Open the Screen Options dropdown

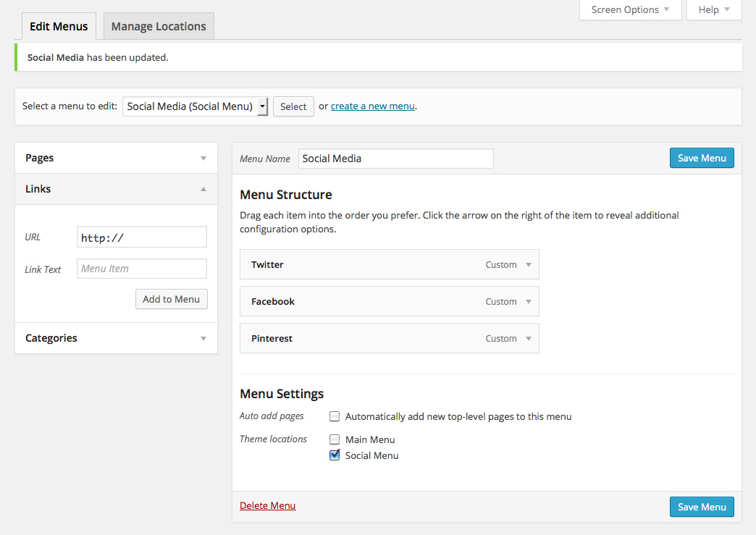click(630, 10)
